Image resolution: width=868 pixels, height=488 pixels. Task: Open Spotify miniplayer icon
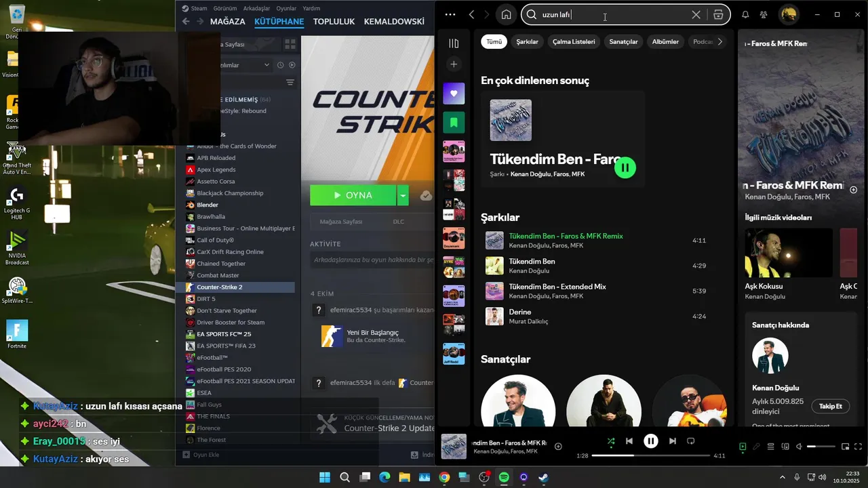tap(845, 447)
